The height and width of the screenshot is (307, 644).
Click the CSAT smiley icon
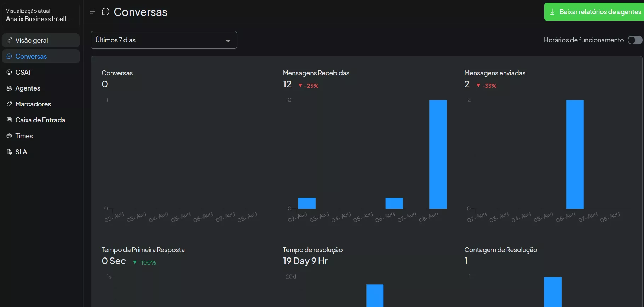click(x=9, y=72)
